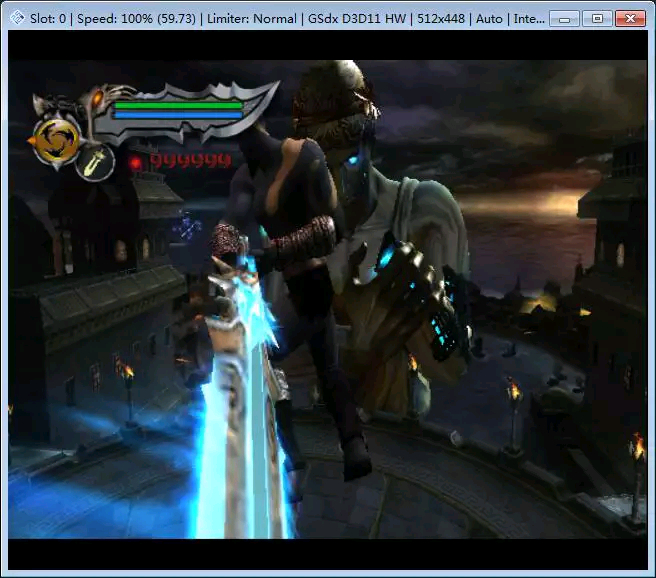Image resolution: width=656 pixels, height=578 pixels.
Task: Click the blue magic bar in the HUD
Action: tap(178, 115)
